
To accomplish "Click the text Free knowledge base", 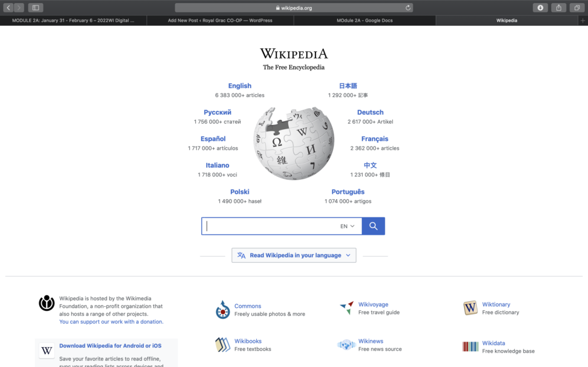I will point(508,351).
